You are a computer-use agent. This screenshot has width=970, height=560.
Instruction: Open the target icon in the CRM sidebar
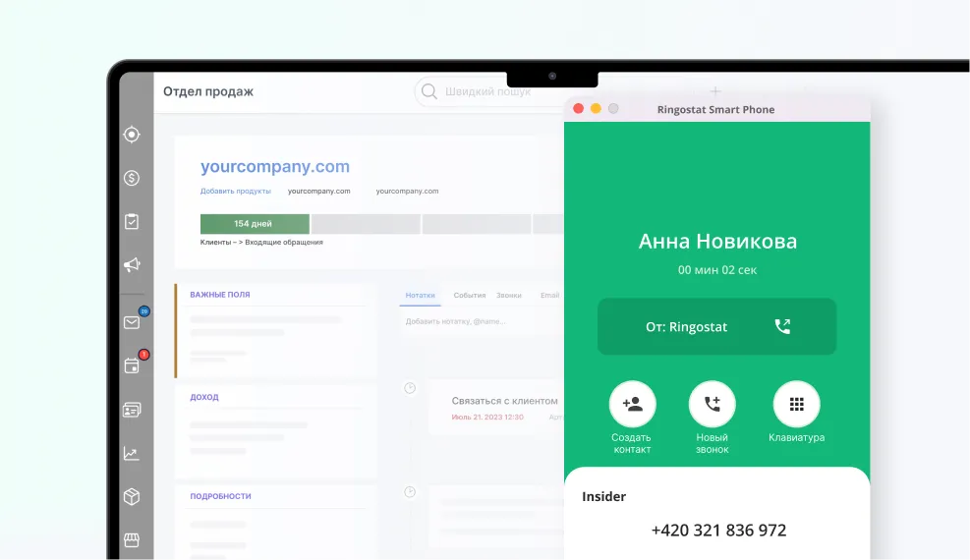click(x=131, y=135)
